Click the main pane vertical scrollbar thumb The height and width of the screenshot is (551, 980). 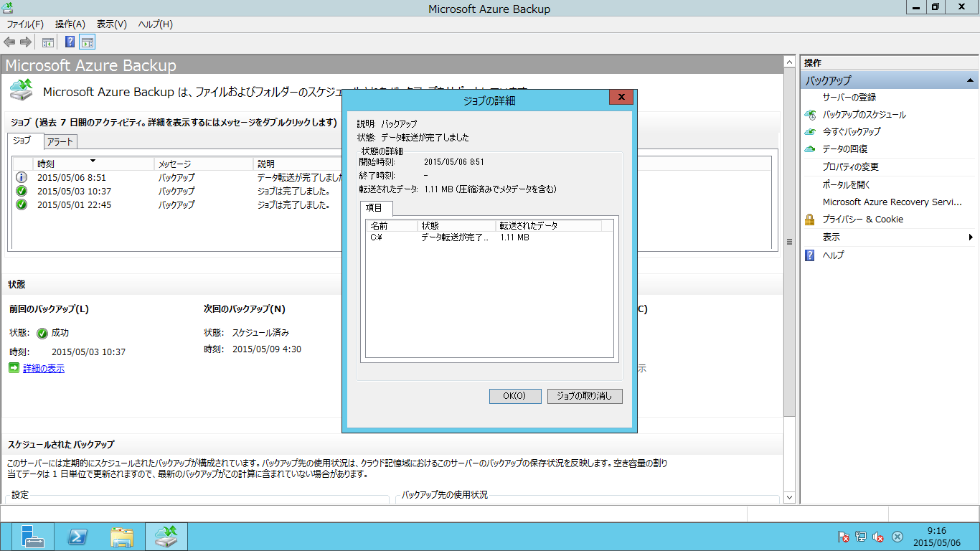point(790,242)
